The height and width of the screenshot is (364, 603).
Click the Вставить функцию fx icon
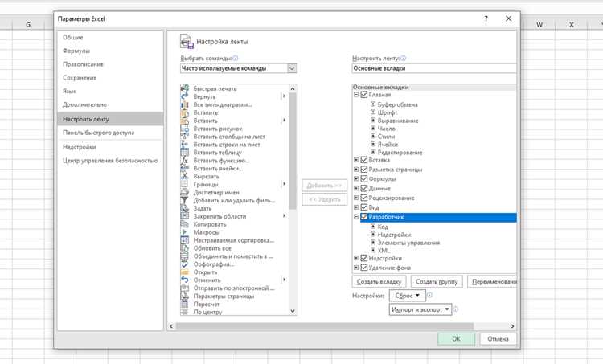(x=185, y=160)
